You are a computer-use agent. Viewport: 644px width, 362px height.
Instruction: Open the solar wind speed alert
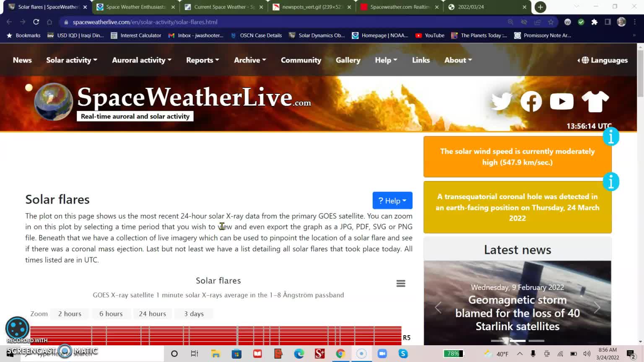(517, 157)
